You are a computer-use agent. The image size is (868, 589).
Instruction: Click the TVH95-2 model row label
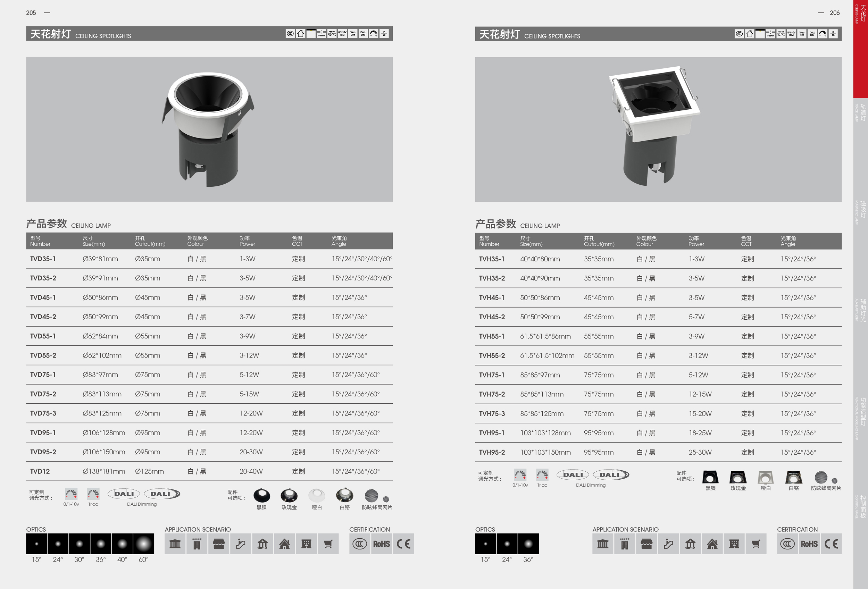(492, 452)
